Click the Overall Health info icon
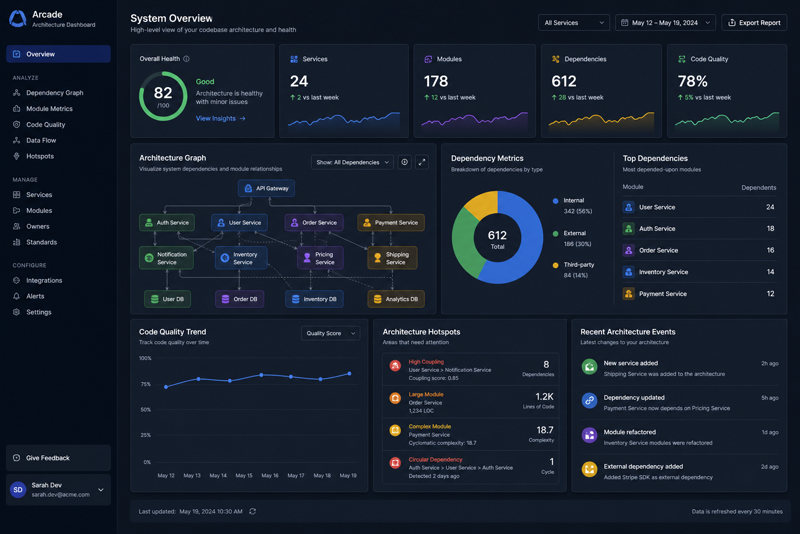 point(186,59)
